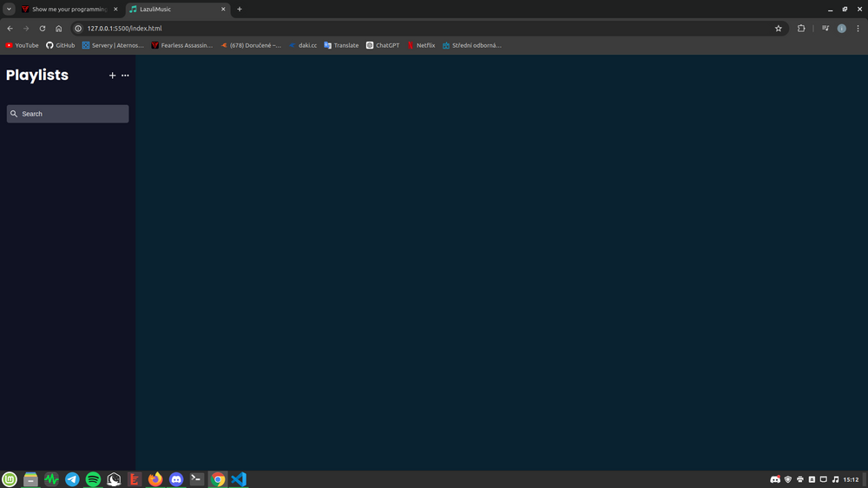Close the LazuliMusic tab
The width and height of the screenshot is (868, 488).
pyautogui.click(x=223, y=10)
